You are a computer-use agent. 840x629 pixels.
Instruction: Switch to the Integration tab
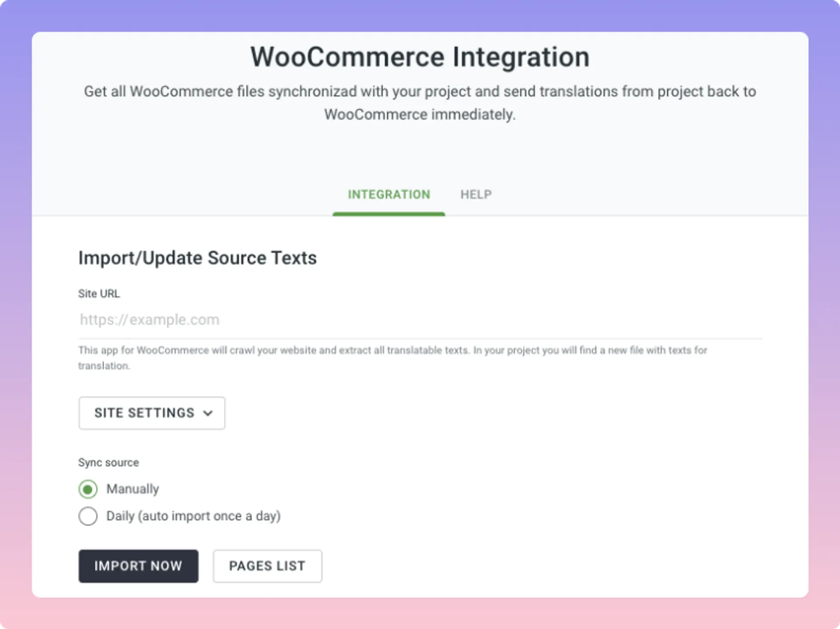pos(389,195)
